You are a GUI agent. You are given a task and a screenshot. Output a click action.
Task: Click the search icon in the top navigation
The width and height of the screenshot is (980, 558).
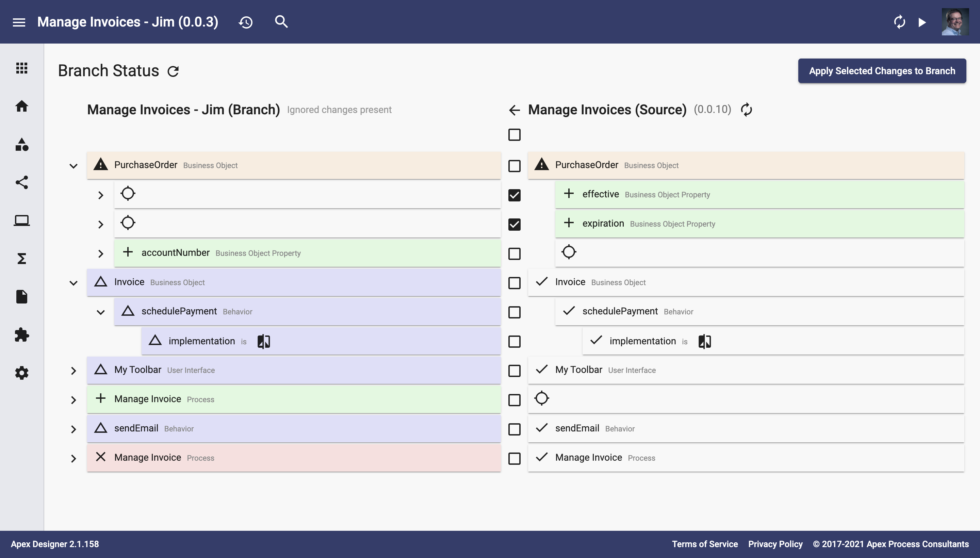click(281, 21)
